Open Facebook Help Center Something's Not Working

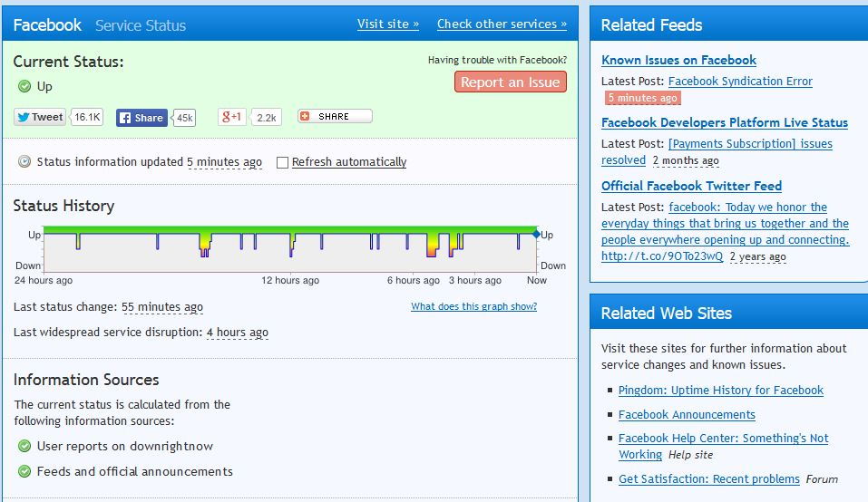[724, 446]
